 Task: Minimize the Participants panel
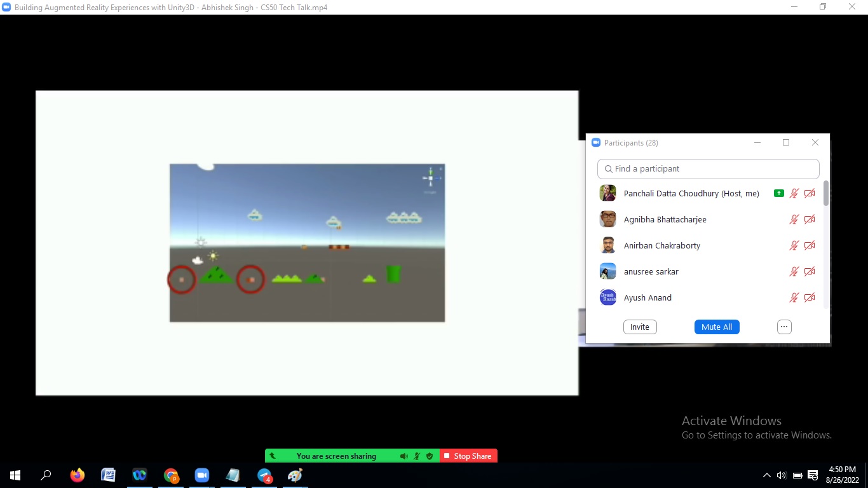pos(757,142)
